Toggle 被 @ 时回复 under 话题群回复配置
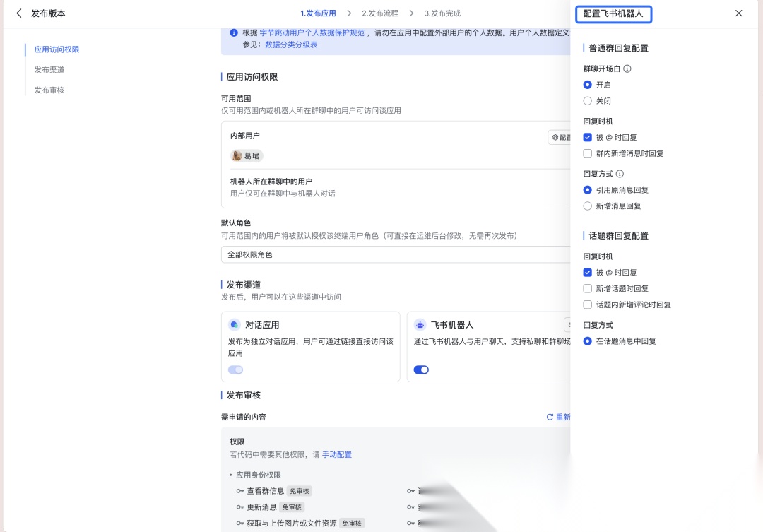The image size is (763, 532). click(x=587, y=273)
